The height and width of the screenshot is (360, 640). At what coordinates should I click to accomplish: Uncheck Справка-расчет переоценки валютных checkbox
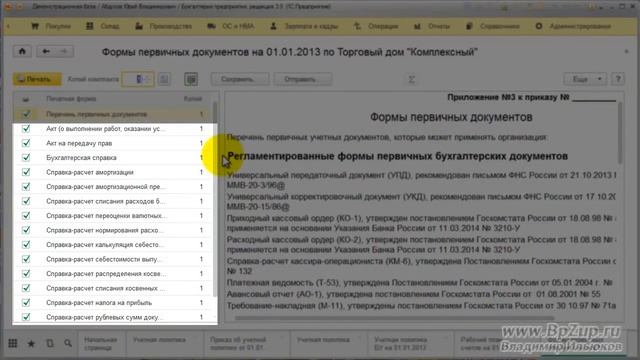tap(26, 216)
